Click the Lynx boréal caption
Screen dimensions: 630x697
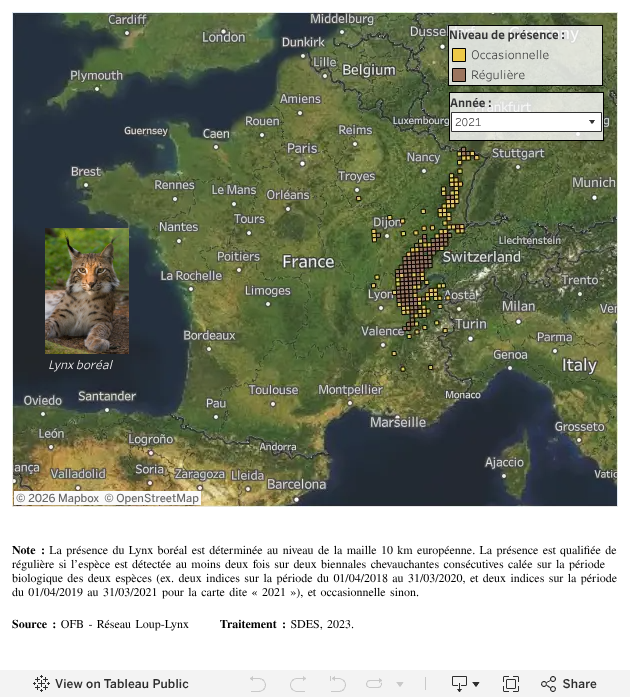point(80,365)
